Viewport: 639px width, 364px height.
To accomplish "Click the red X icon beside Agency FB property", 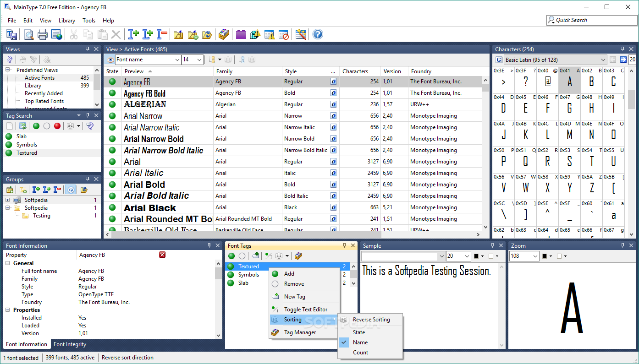I will coord(162,255).
